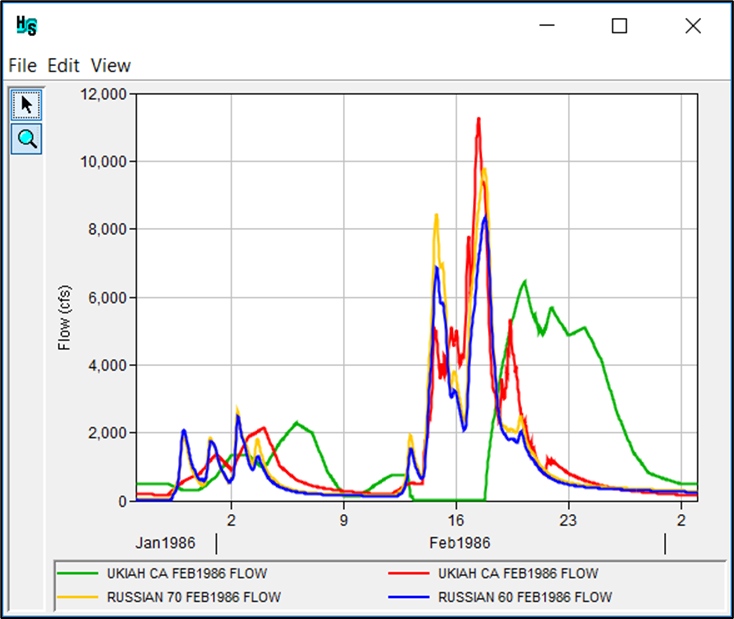This screenshot has height=619, width=734.
Task: Open the File menu
Action: (x=22, y=65)
